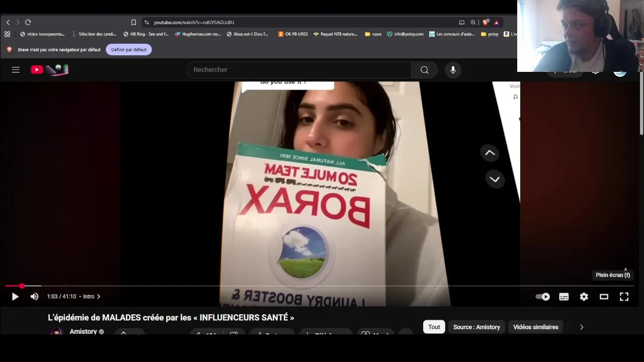Click the magnifier search button
The width and height of the screenshot is (644, 362).
pyautogui.click(x=425, y=70)
